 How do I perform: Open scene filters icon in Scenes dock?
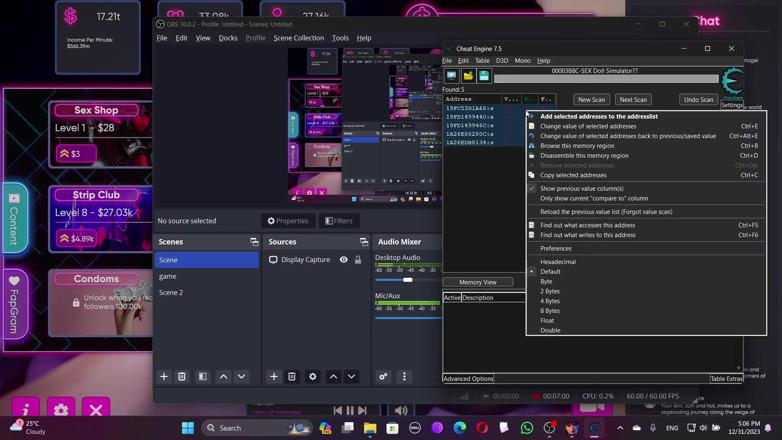202,377
